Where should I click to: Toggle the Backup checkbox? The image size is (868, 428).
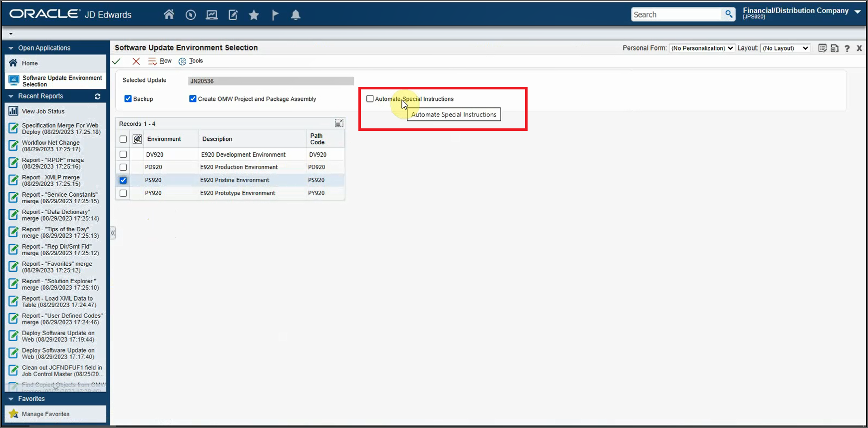[128, 99]
